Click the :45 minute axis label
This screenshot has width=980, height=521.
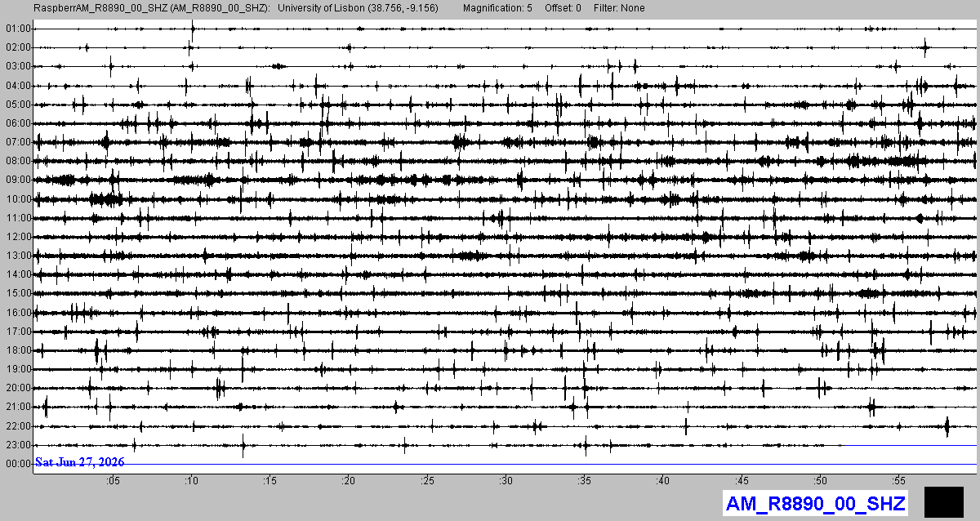742,480
